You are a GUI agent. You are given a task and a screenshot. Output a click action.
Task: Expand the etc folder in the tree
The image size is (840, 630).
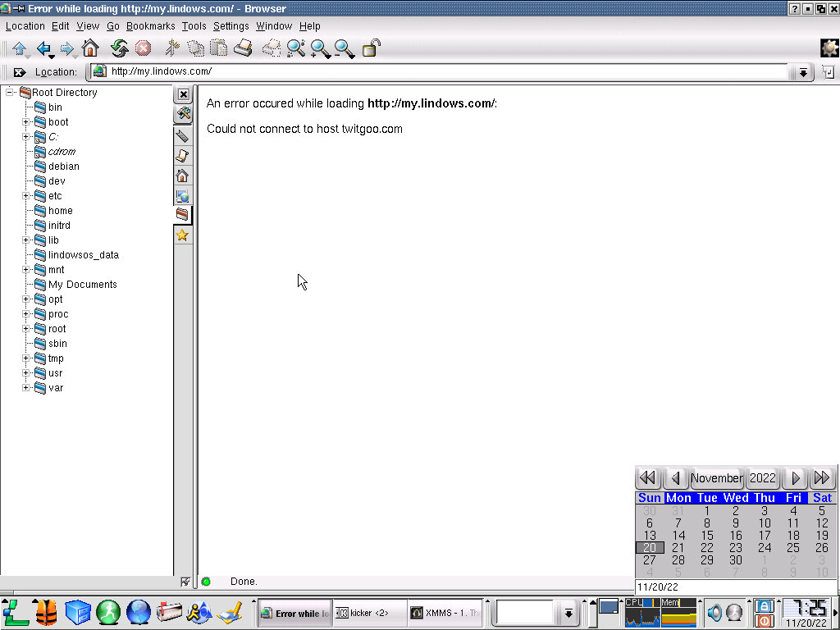click(25, 196)
